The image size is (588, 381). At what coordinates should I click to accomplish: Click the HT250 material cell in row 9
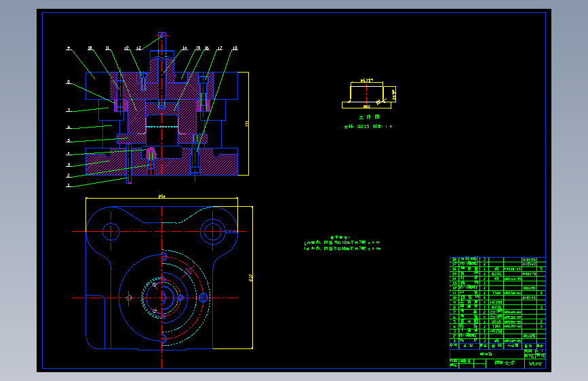pyautogui.click(x=496, y=302)
